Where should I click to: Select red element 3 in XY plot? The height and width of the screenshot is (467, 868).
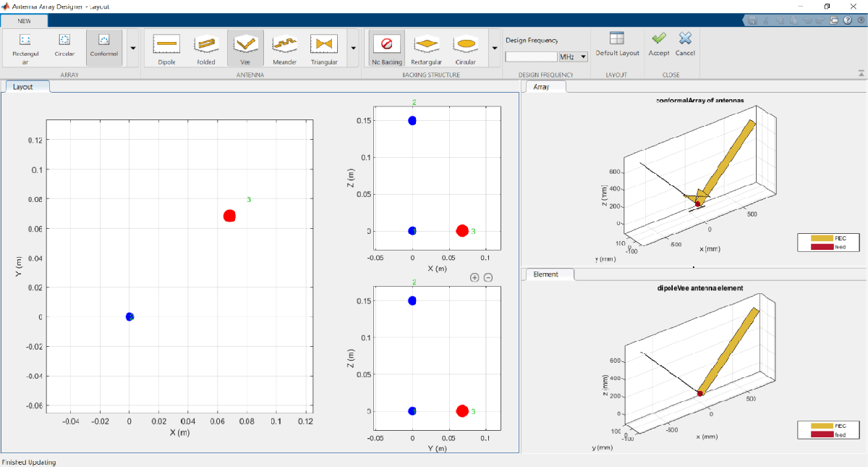pos(229,216)
